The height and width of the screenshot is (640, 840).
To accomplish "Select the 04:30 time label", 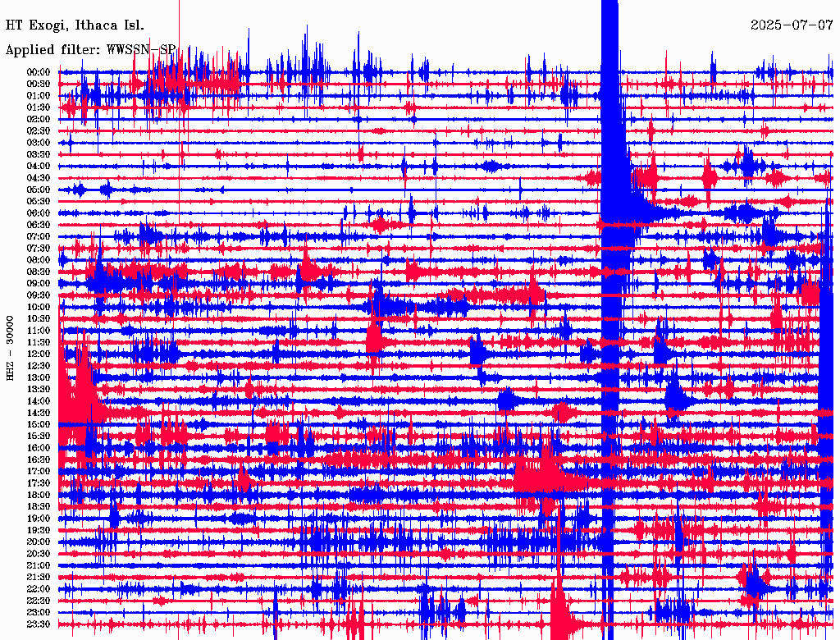I will click(39, 178).
